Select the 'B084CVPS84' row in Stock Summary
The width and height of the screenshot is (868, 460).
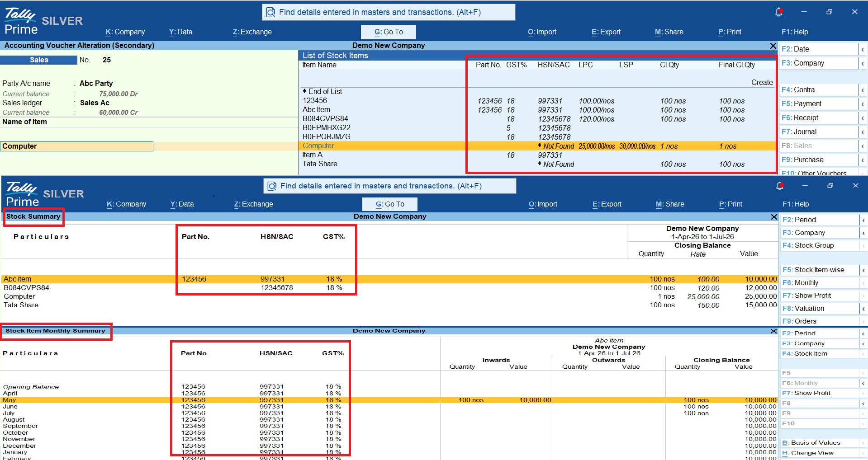point(390,288)
